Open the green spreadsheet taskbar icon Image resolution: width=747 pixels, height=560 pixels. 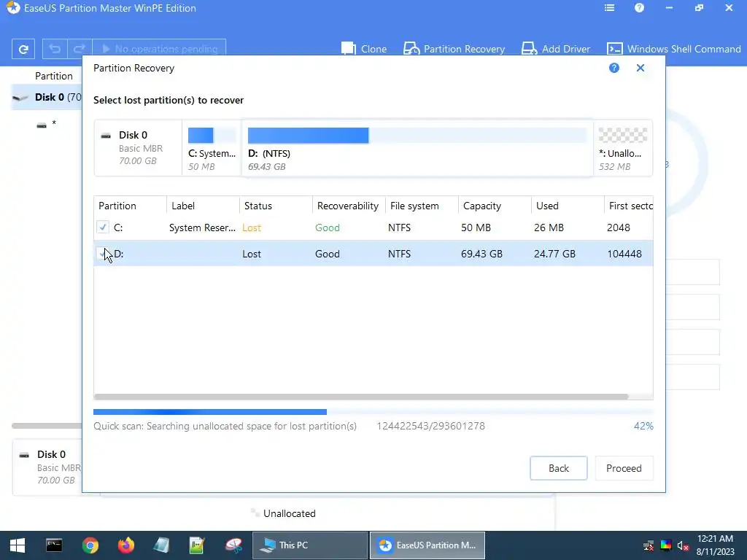pos(197,545)
